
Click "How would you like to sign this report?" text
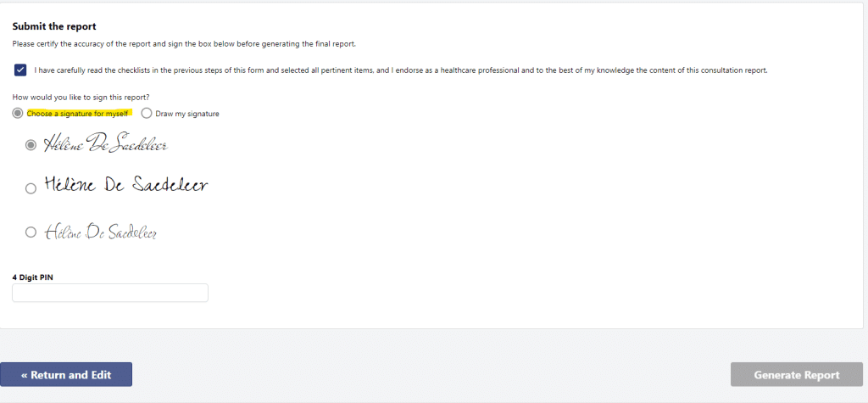point(81,97)
